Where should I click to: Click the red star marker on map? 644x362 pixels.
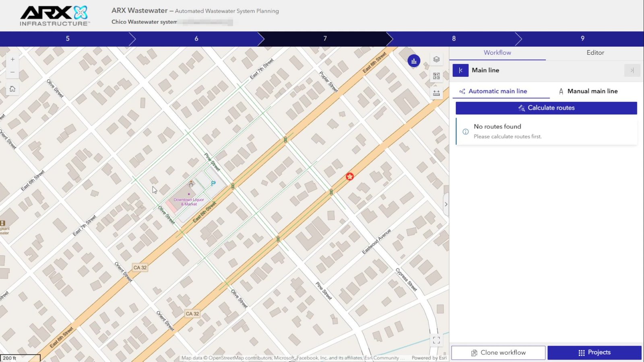(x=350, y=176)
